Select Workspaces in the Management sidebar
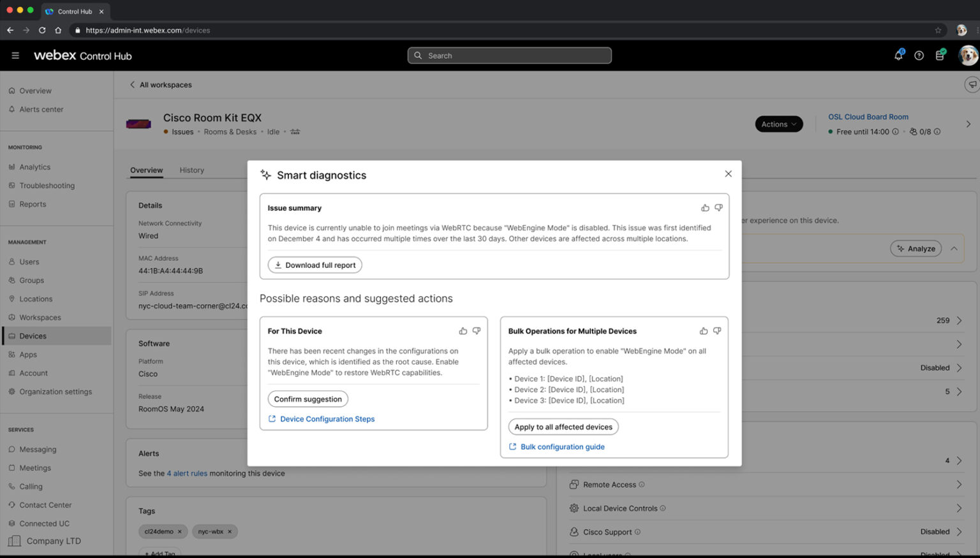Screen dimensions: 980x558 (40, 317)
